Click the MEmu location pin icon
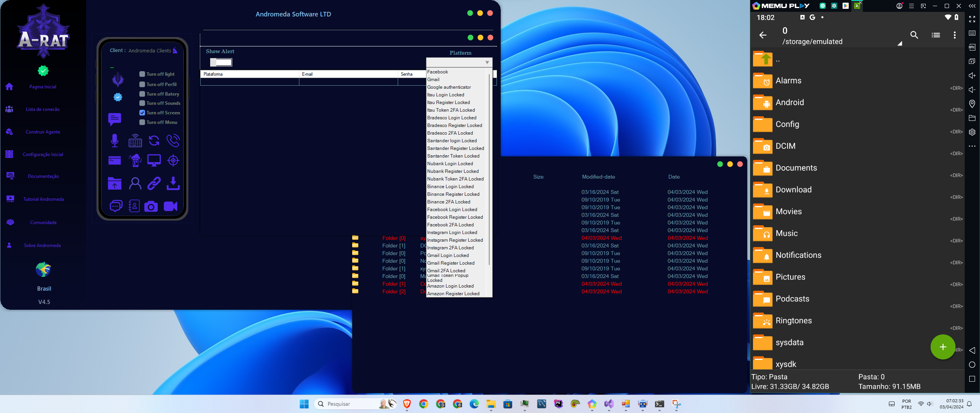Image resolution: width=980 pixels, height=413 pixels. [x=972, y=104]
